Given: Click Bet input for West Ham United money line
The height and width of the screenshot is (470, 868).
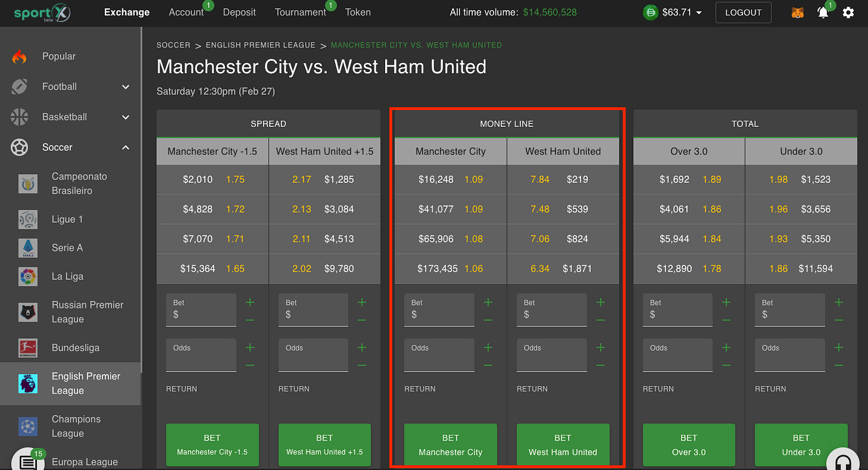Looking at the screenshot, I should [551, 310].
